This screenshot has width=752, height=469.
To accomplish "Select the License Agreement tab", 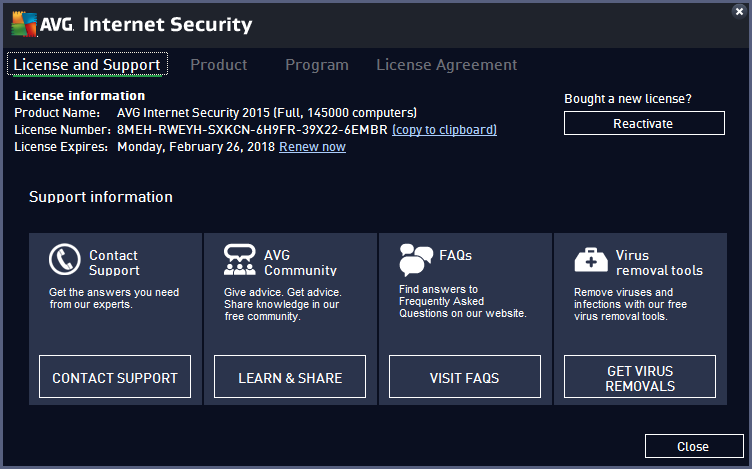I will click(446, 65).
